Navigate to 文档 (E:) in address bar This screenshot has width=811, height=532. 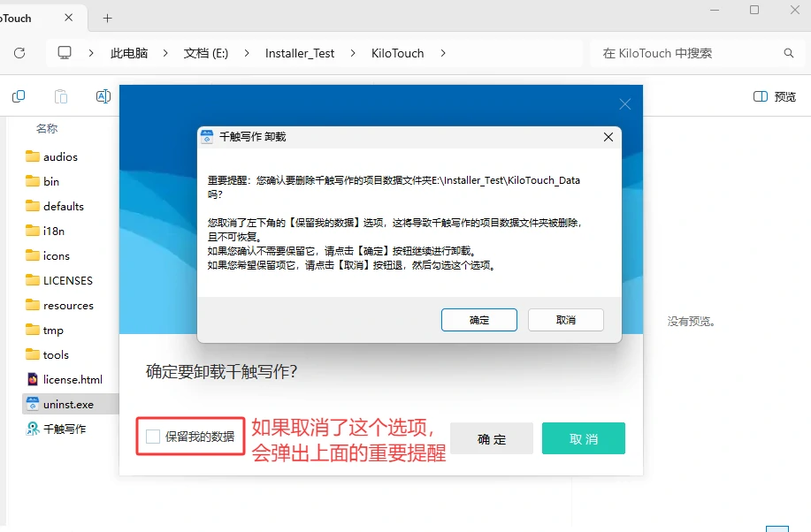point(206,53)
